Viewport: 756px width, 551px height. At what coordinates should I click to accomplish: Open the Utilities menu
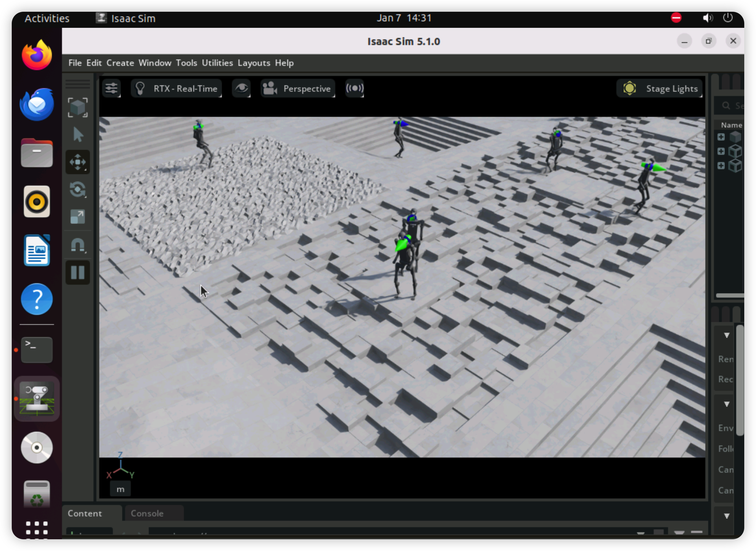217,63
